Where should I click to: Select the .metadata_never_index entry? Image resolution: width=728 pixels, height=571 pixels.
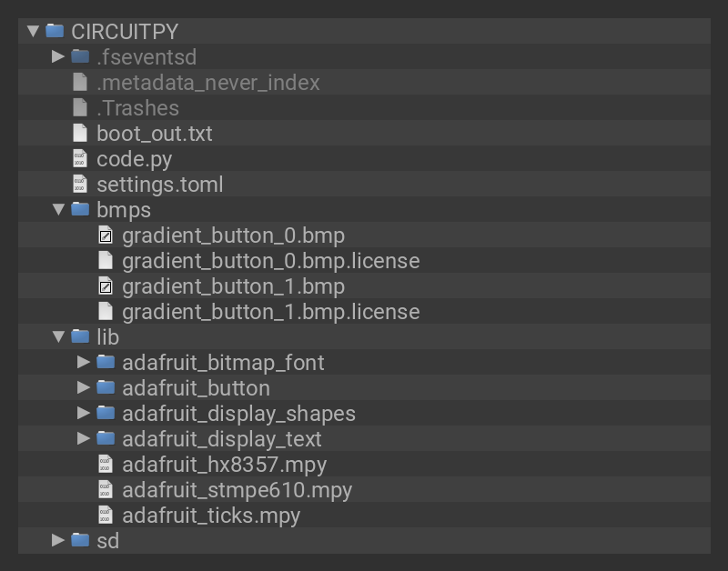point(207,83)
